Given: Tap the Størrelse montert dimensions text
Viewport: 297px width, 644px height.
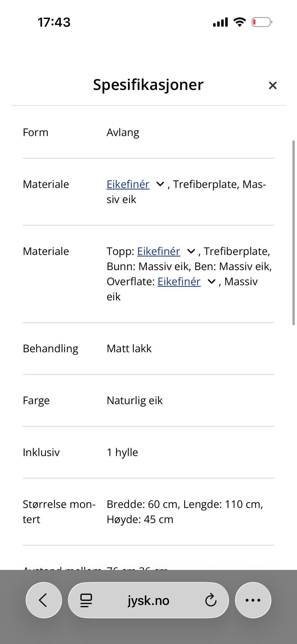Looking at the screenshot, I should [x=185, y=512].
